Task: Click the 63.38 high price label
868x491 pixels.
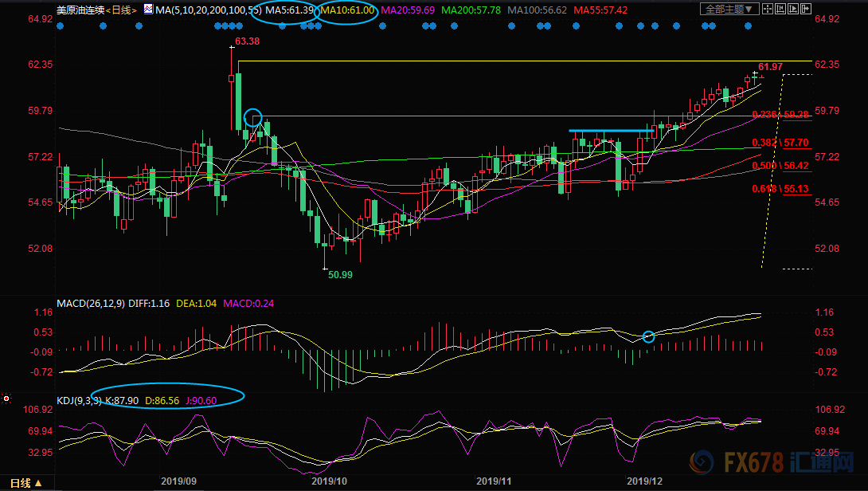Action: click(x=247, y=41)
